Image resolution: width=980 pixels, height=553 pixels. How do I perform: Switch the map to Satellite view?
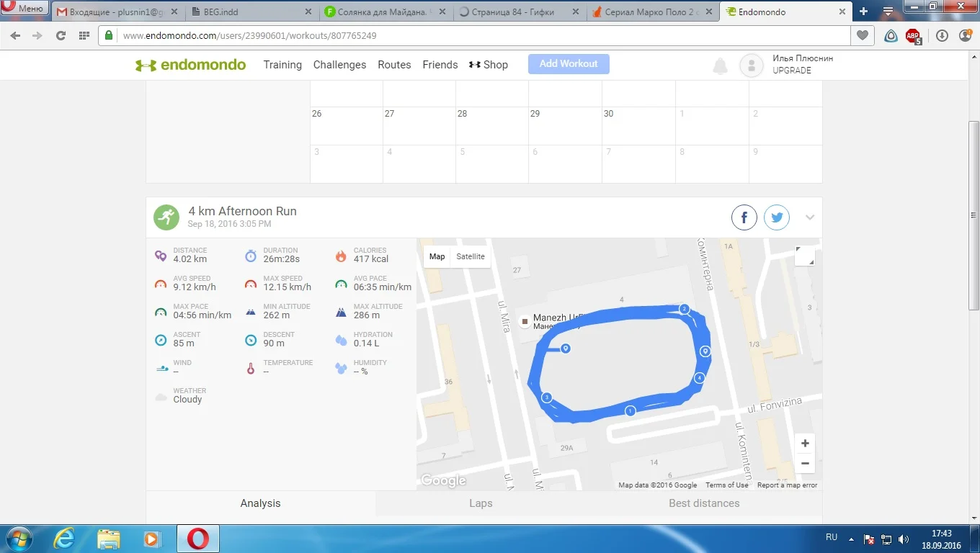[471, 256]
